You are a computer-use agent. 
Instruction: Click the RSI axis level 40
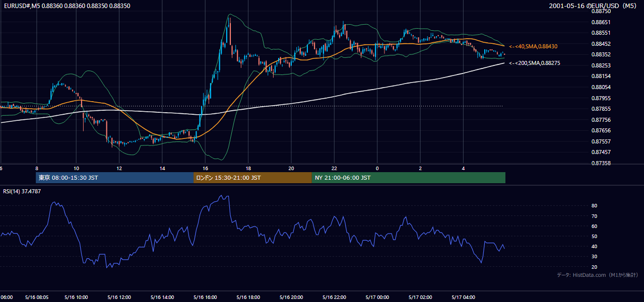(594, 246)
